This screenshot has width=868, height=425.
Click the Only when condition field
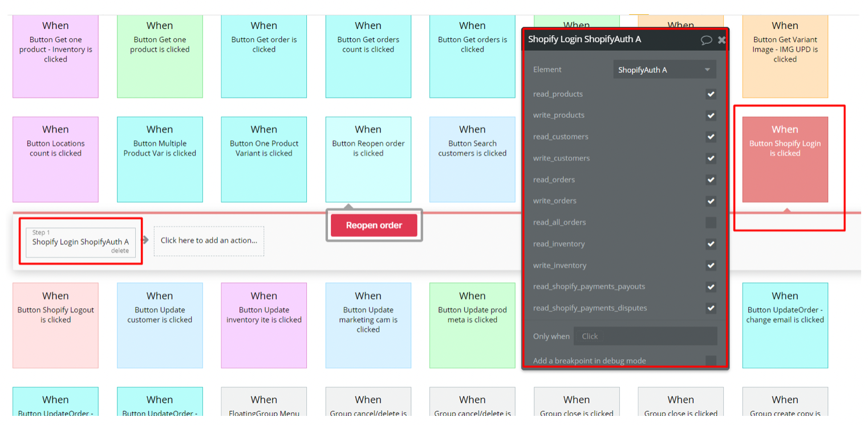click(645, 336)
